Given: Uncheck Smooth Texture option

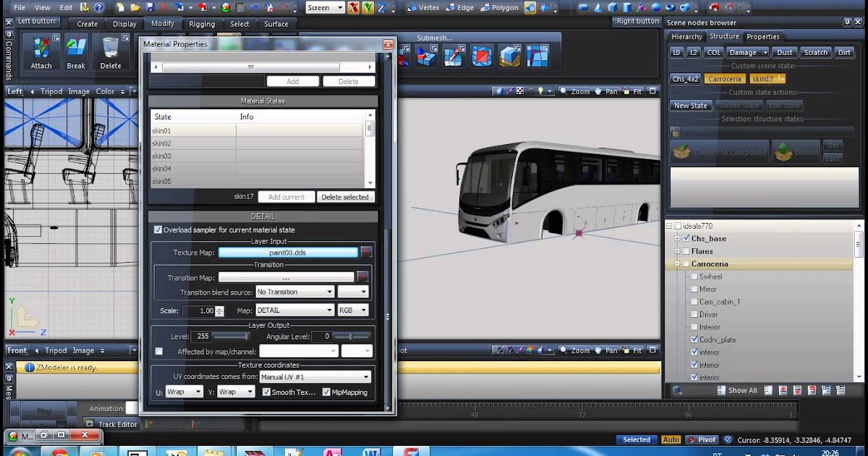Looking at the screenshot, I should point(267,392).
